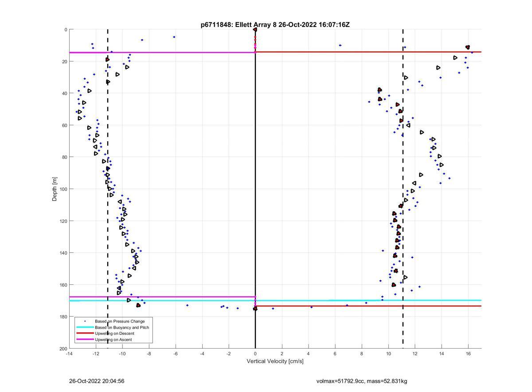Click depth tick label '200'
This screenshot has height=392, width=532.
(63, 349)
